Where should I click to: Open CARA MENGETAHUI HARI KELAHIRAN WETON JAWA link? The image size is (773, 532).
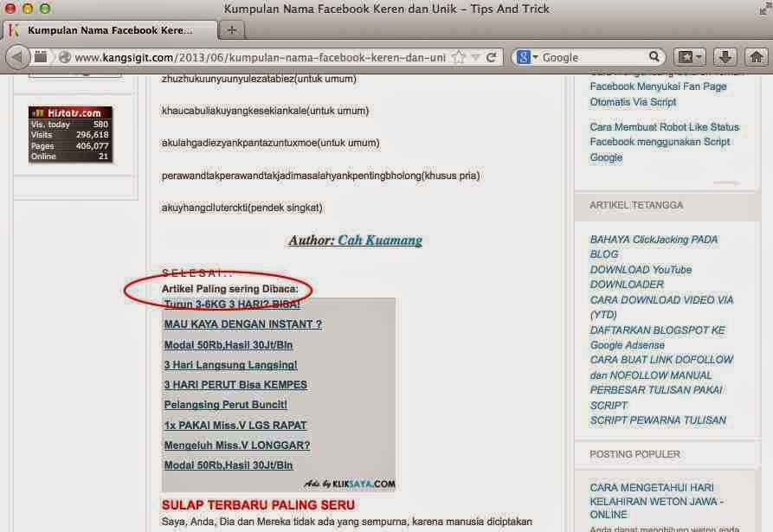point(657,501)
